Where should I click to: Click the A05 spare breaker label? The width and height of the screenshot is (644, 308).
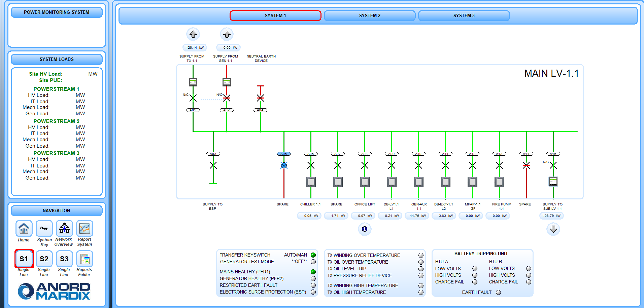[284, 154]
